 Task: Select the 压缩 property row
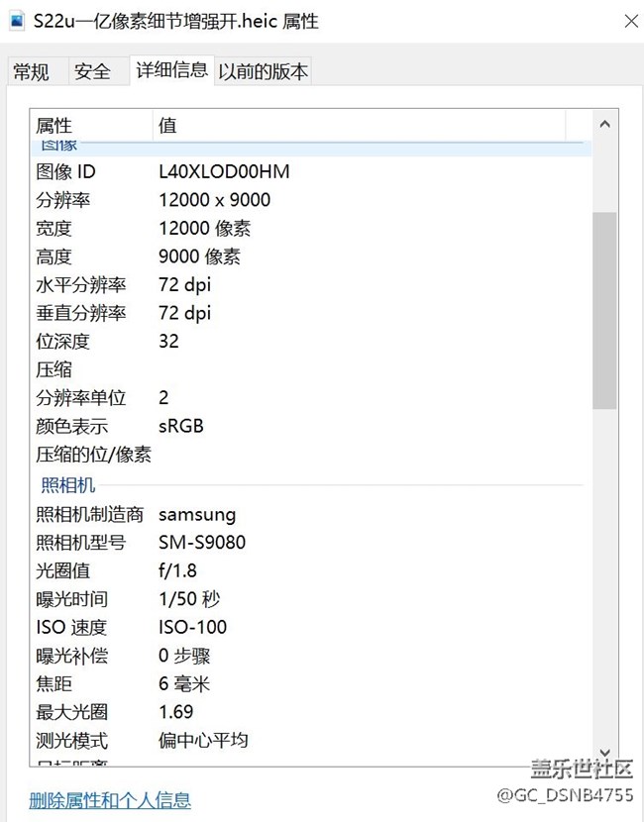point(311,369)
